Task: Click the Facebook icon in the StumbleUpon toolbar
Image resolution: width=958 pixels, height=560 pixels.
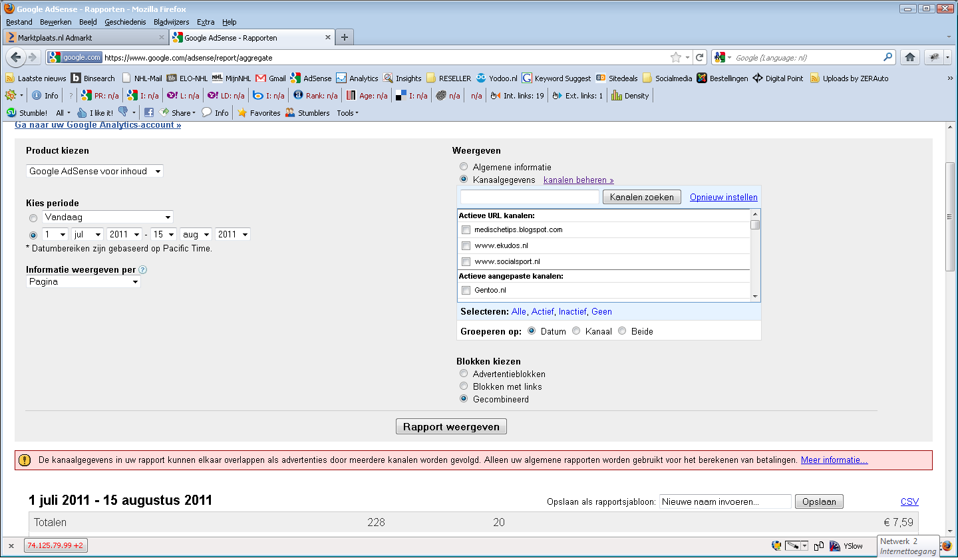Action: (x=149, y=113)
